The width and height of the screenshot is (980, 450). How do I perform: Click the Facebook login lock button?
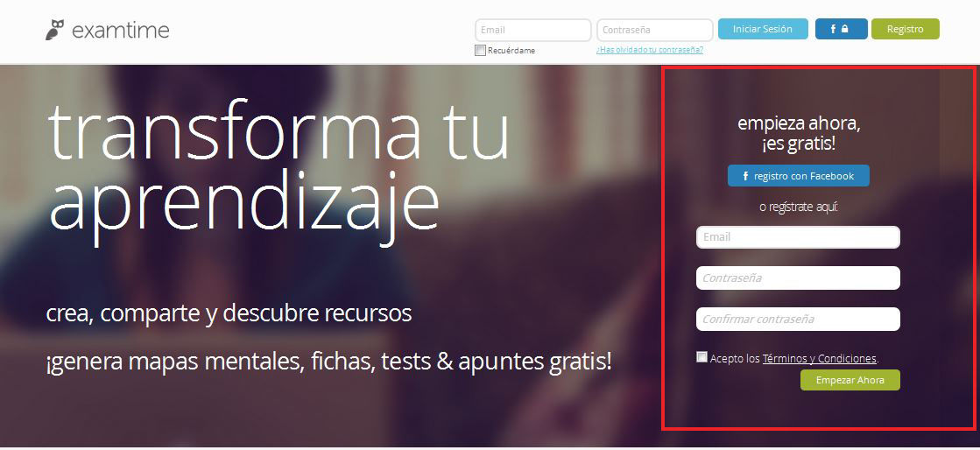tap(841, 29)
